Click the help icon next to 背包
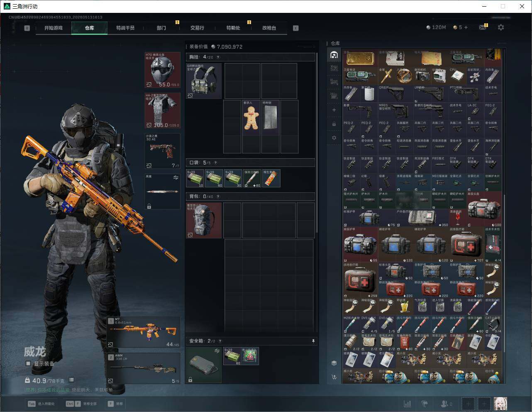The height and width of the screenshot is (412, 532). pos(217,196)
